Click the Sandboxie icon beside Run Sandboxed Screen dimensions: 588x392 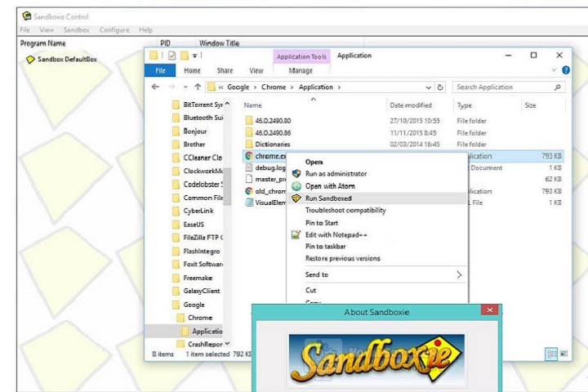296,198
